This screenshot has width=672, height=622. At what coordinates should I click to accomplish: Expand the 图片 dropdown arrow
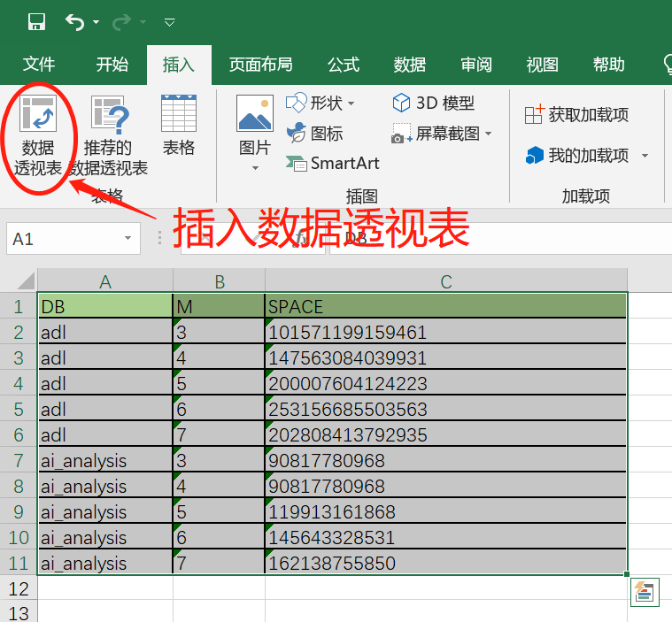point(255,168)
